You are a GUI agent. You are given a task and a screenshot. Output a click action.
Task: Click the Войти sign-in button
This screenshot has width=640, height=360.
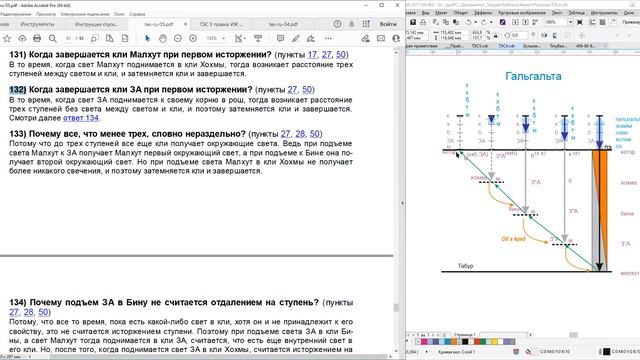click(x=388, y=24)
